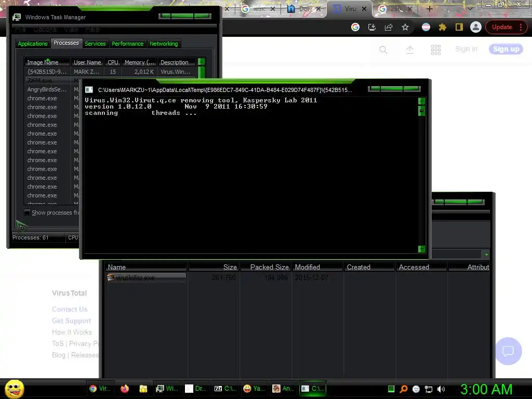
Task: Select the AngryBirdsSe... process row
Action: pos(52,89)
